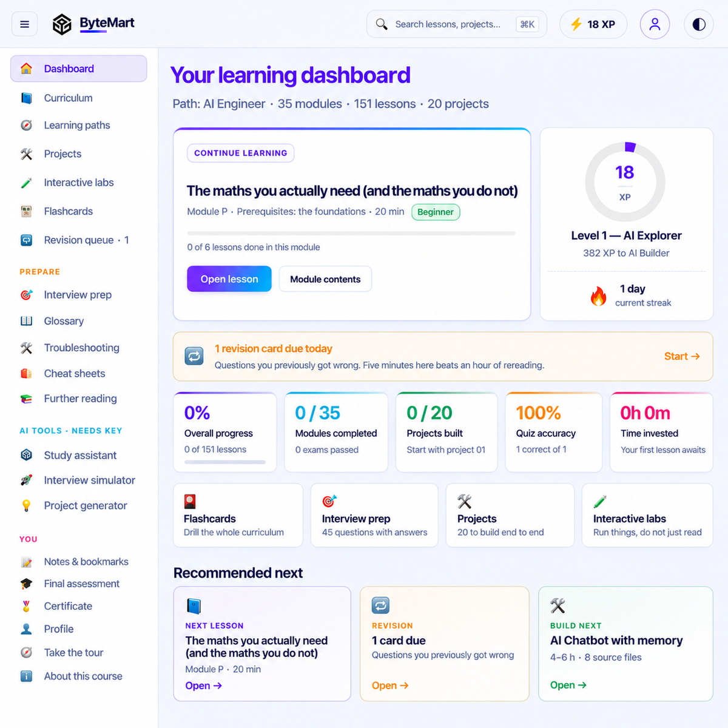Toggle the dark mode theme
Image resolution: width=728 pixels, height=728 pixels.
pos(699,24)
